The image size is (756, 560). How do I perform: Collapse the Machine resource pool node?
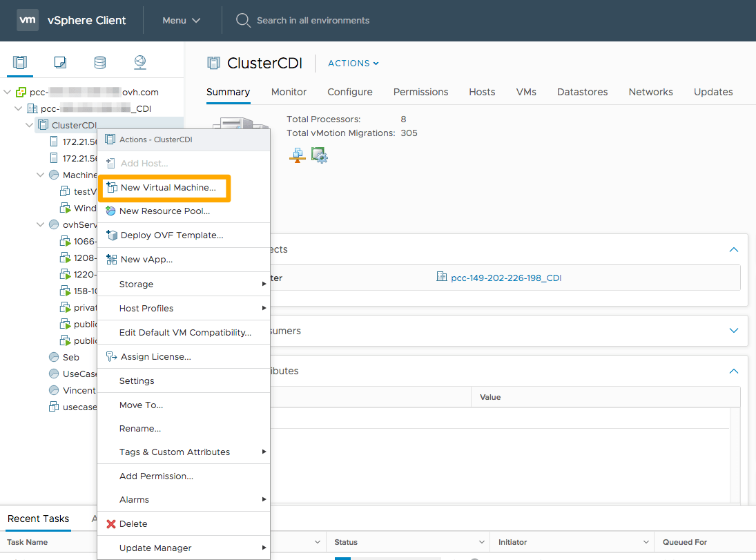tap(41, 175)
